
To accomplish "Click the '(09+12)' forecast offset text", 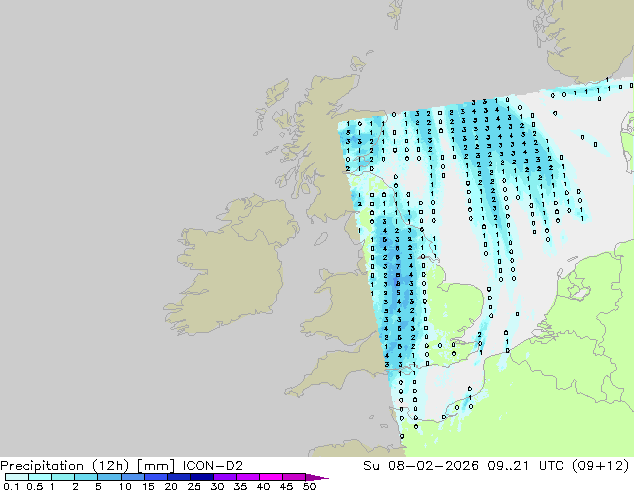I will point(601,466).
